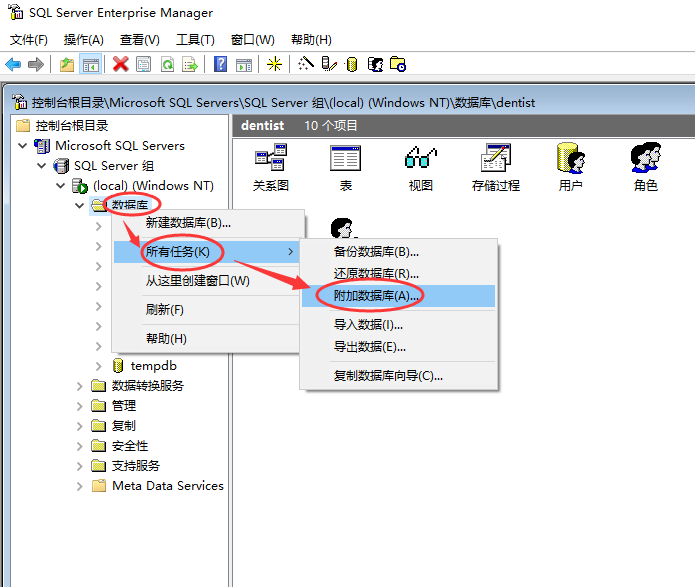Collapse the SQL Server 组 node
The width and height of the screenshot is (695, 587).
41,166
